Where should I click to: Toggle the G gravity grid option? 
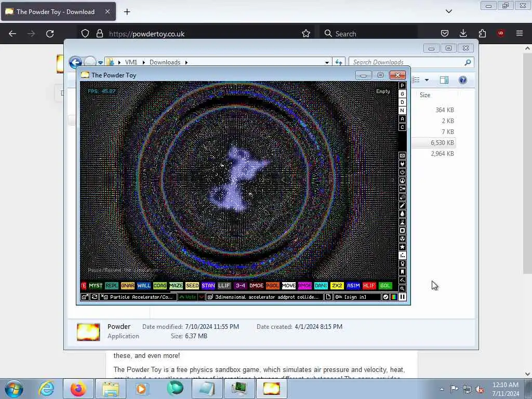point(402,94)
